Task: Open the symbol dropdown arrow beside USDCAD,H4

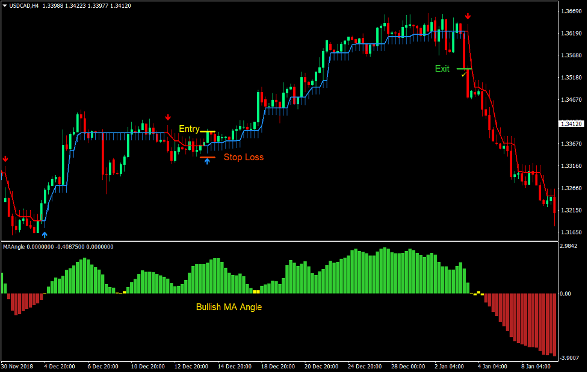Action: point(5,4)
